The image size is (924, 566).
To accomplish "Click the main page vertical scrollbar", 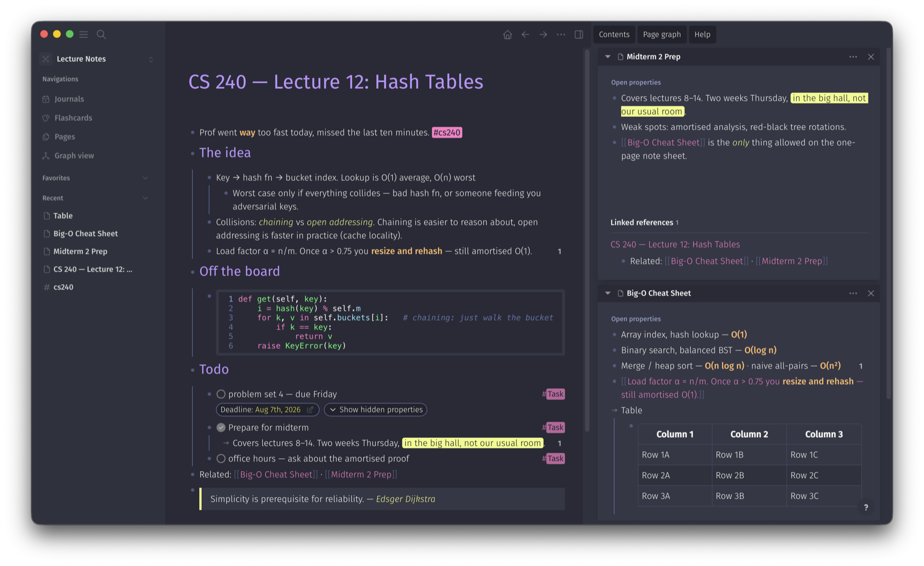I will pyautogui.click(x=587, y=241).
